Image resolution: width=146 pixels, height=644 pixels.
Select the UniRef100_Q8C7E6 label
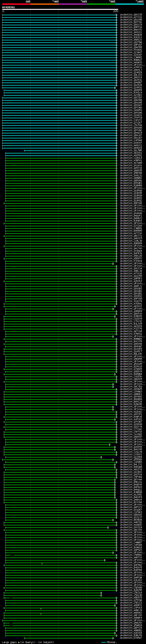[131, 387]
